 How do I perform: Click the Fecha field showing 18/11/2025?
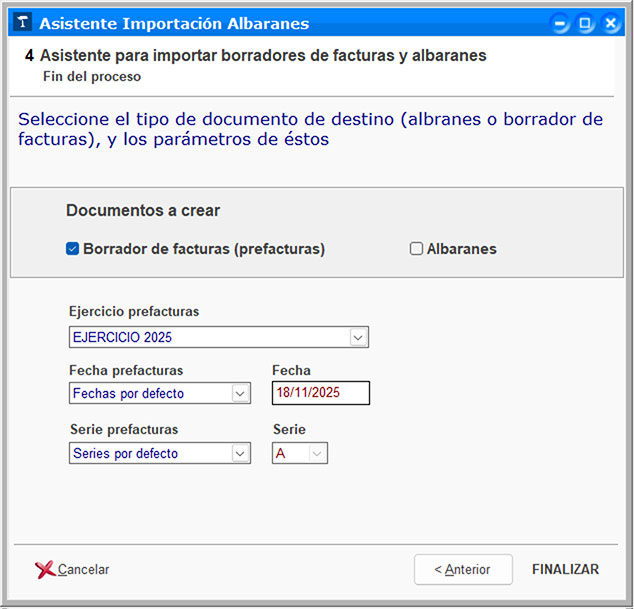click(x=320, y=393)
